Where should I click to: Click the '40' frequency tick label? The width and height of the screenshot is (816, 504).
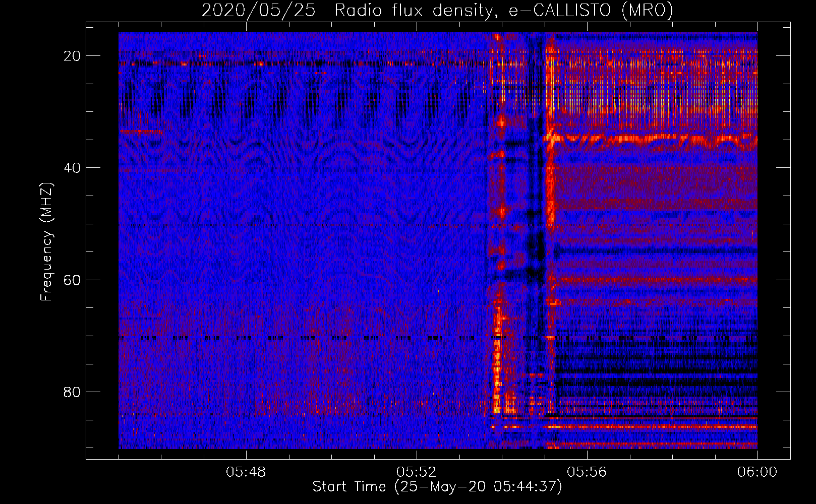pyautogui.click(x=72, y=168)
